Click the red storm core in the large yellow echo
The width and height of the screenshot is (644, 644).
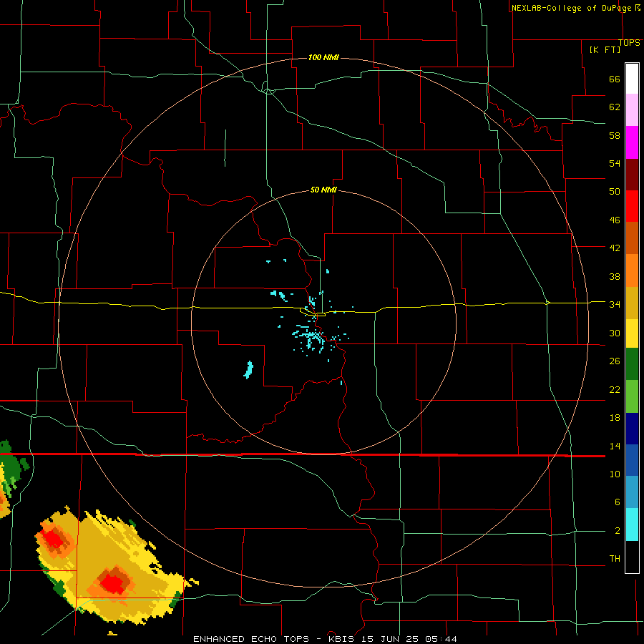pos(112,583)
